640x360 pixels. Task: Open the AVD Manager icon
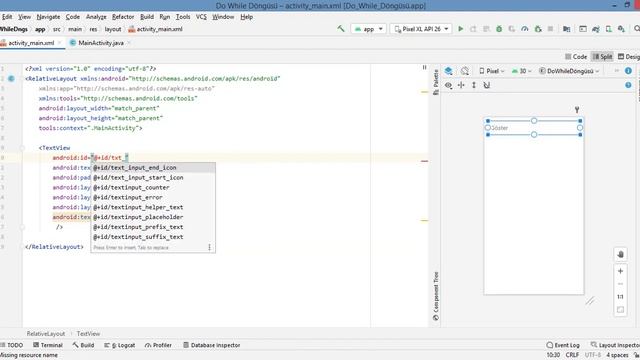point(609,29)
